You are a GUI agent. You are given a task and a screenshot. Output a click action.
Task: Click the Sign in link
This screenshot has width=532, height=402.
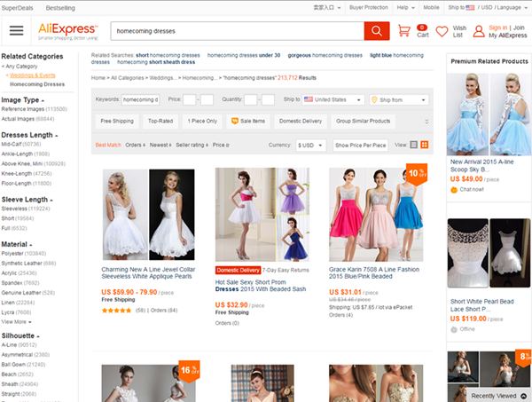(498, 28)
